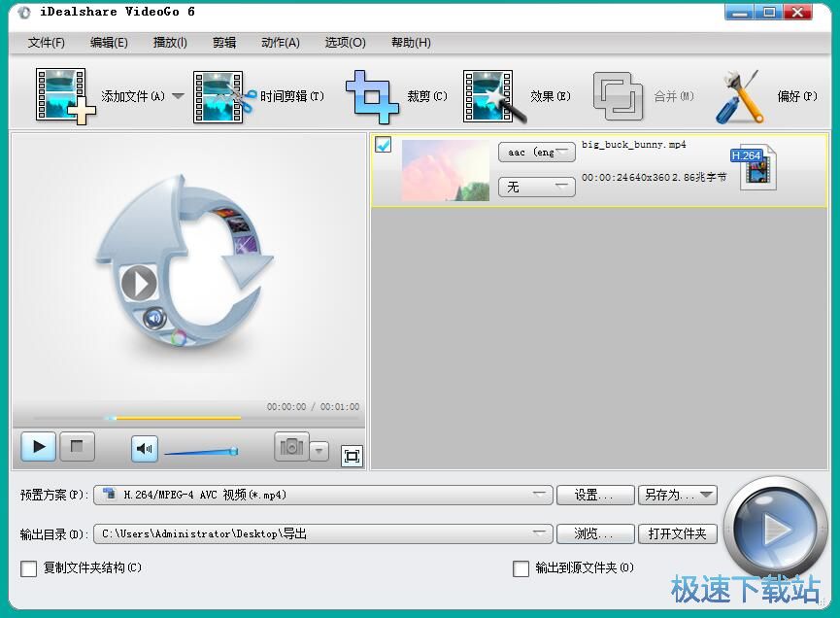The image size is (840, 618).
Task: Click the 打开文件夹 button
Action: point(678,533)
